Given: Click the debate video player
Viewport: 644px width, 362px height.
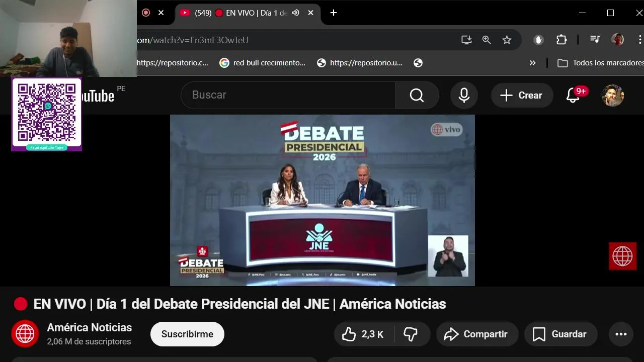Looking at the screenshot, I should tap(322, 200).
